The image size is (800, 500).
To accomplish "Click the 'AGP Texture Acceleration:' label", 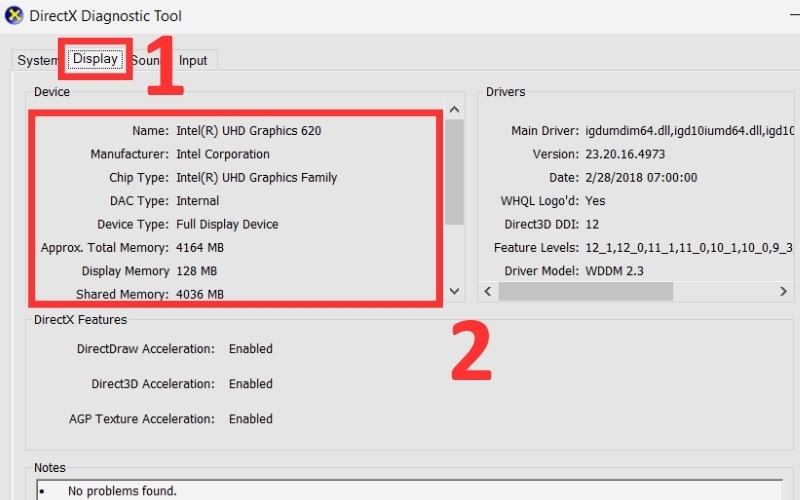I will (142, 419).
